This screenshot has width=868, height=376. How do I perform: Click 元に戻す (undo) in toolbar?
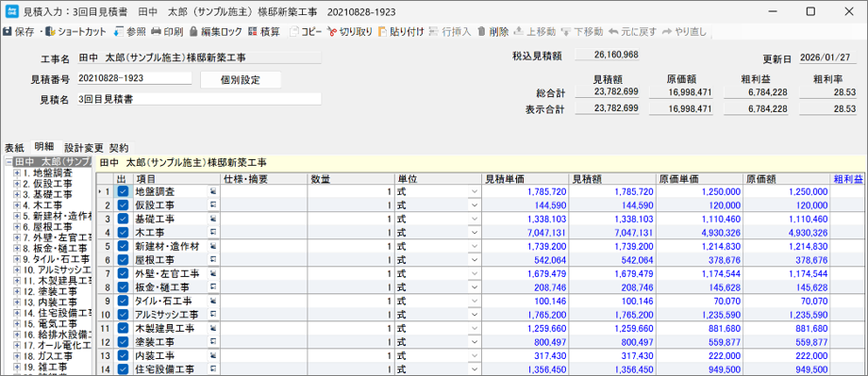pyautogui.click(x=632, y=32)
